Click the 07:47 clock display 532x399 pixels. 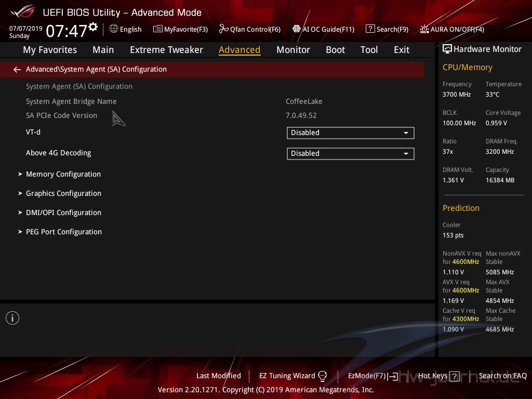pos(66,31)
